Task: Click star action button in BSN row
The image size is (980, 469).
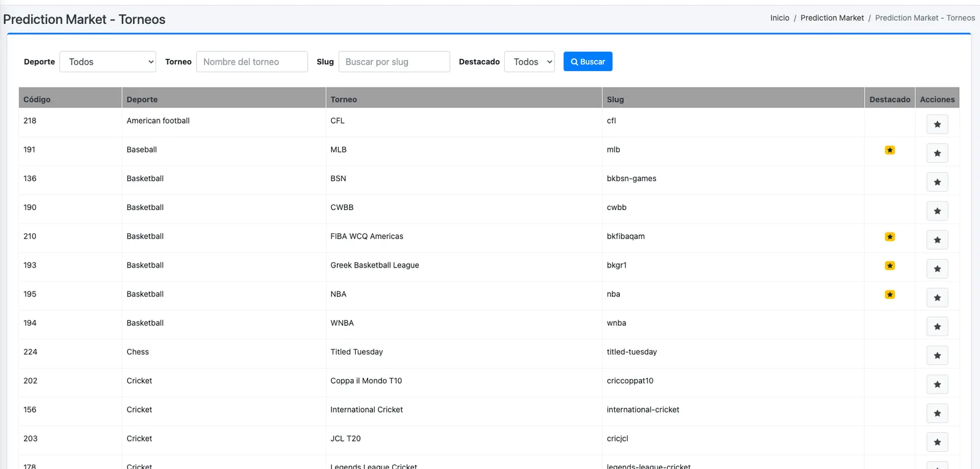Action: click(937, 182)
